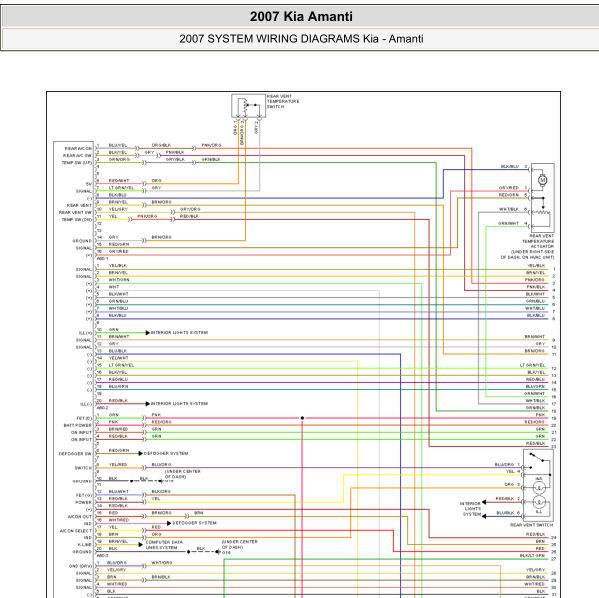Image resolution: width=599 pixels, height=598 pixels.
Task: Click the 'A/CON SELECT' pin label
Action: (x=76, y=531)
